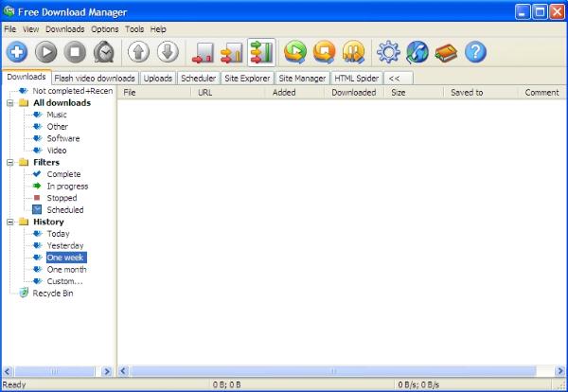Collapse the Filters tree group
Screen dimensions: 568x392
pos(9,162)
